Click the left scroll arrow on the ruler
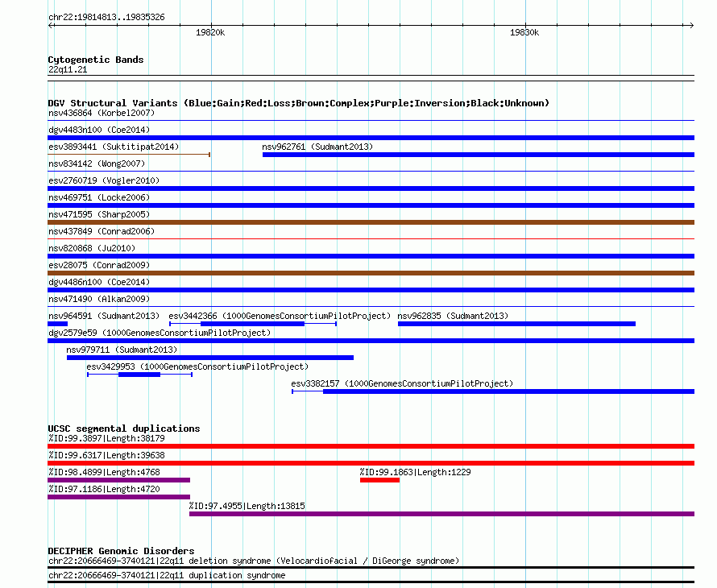 tap(50, 26)
